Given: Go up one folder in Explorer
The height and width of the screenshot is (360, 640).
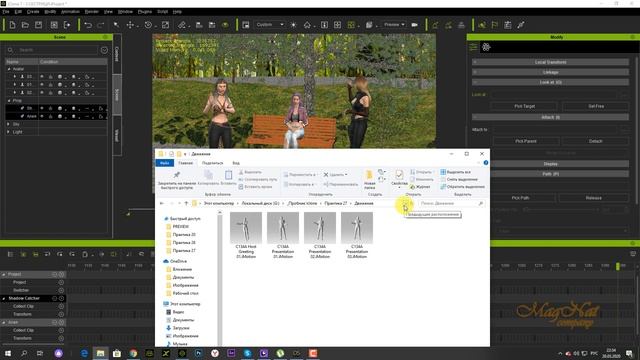Looking at the screenshot, I should coord(186,203).
